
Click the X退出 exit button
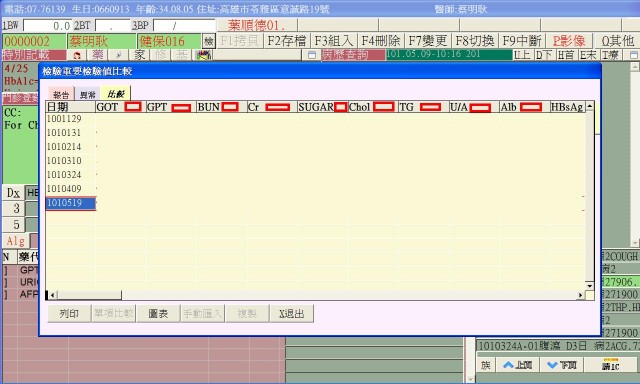291,313
